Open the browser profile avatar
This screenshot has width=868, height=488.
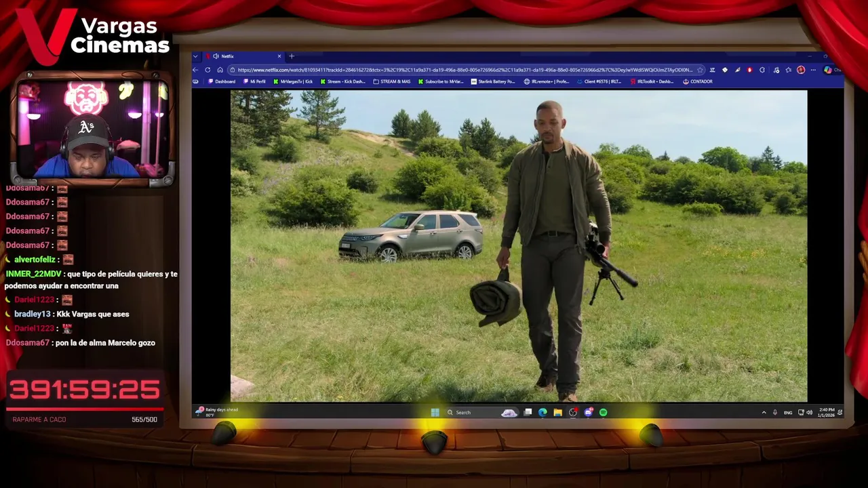coord(801,70)
